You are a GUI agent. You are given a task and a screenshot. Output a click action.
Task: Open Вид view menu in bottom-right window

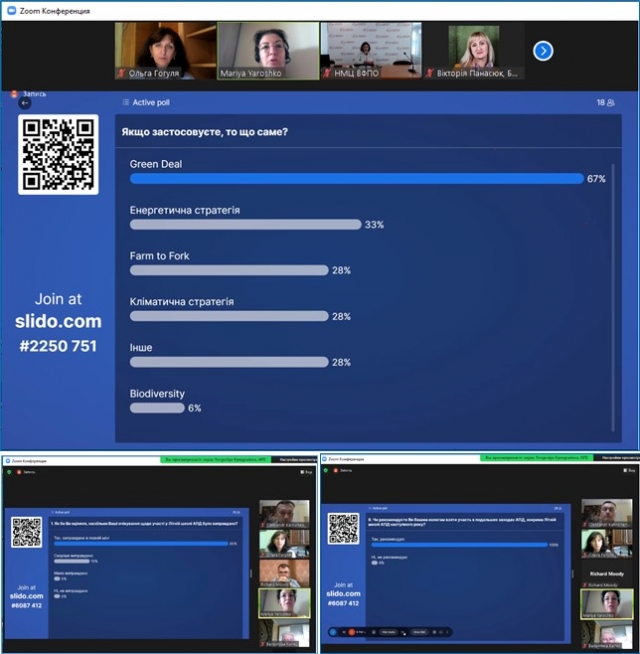629,470
